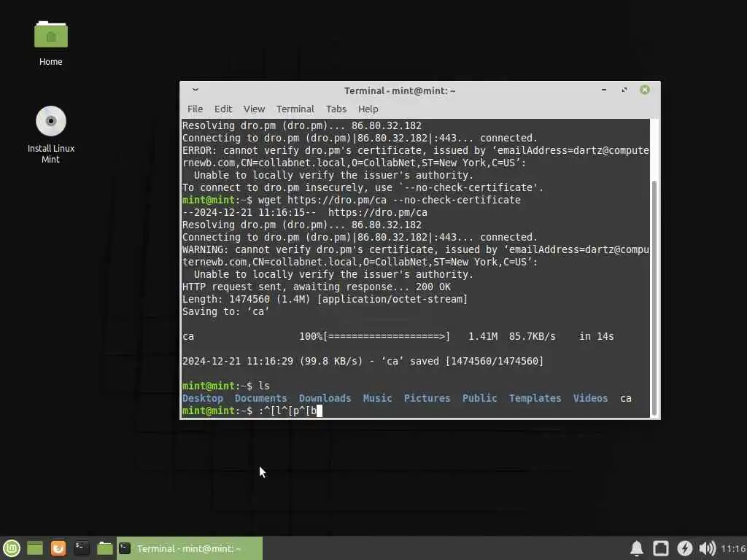Viewport: 747px width, 560px height.
Task: Open the terminal window menu chevron
Action: click(x=196, y=90)
